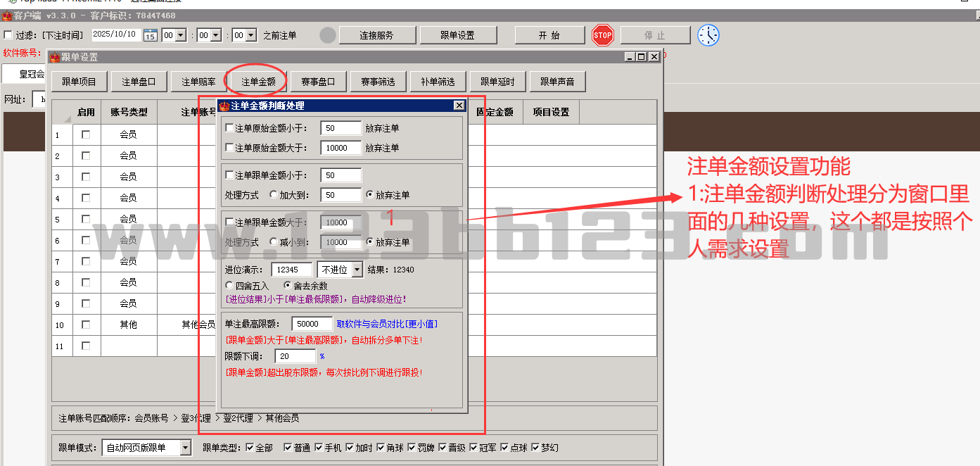Click the blue clock icon
The height and width of the screenshot is (466, 980).
[708, 35]
